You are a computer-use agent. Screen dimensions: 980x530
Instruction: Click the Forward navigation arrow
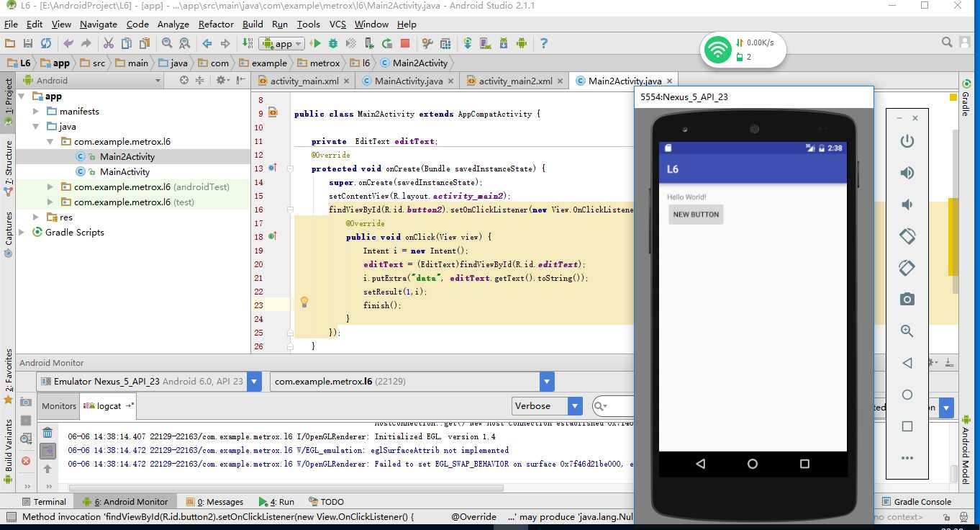pos(225,43)
